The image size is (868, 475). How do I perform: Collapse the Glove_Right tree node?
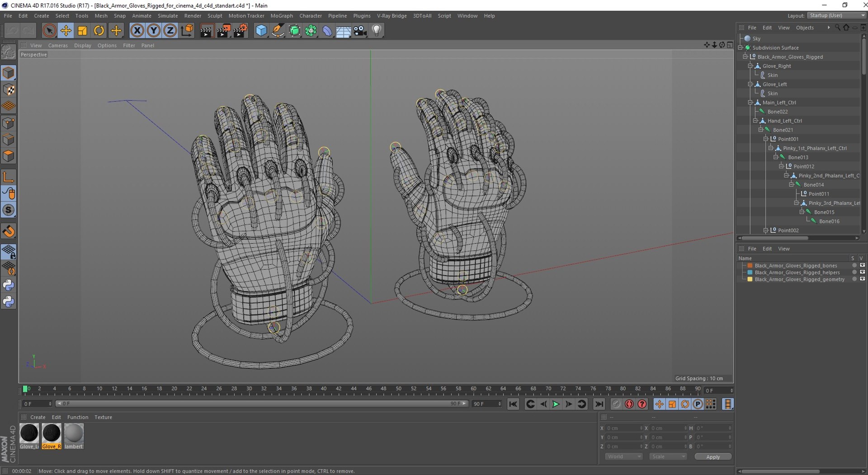click(750, 66)
